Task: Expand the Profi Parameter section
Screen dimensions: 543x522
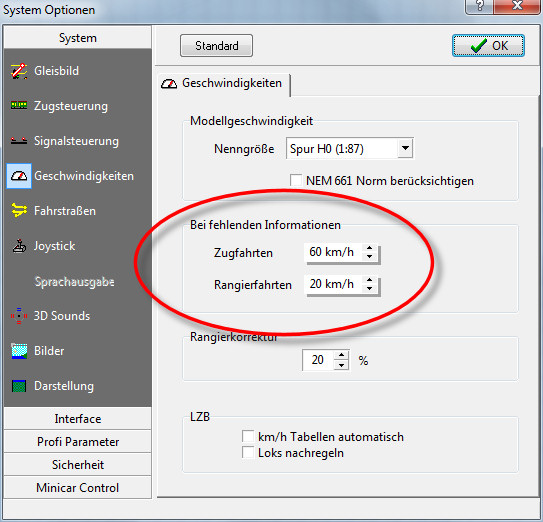Action: pyautogui.click(x=78, y=442)
